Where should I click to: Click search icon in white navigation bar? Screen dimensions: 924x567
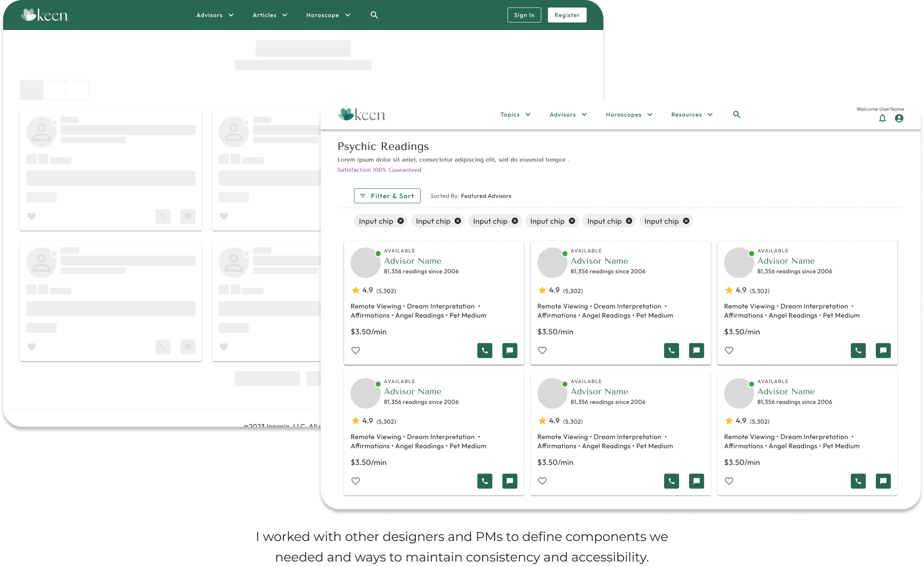pos(736,115)
